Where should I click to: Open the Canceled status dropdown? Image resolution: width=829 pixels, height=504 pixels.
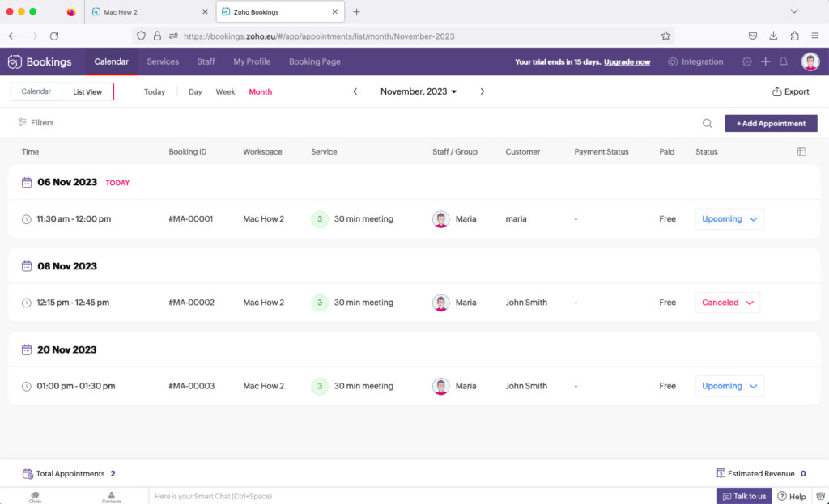click(727, 303)
